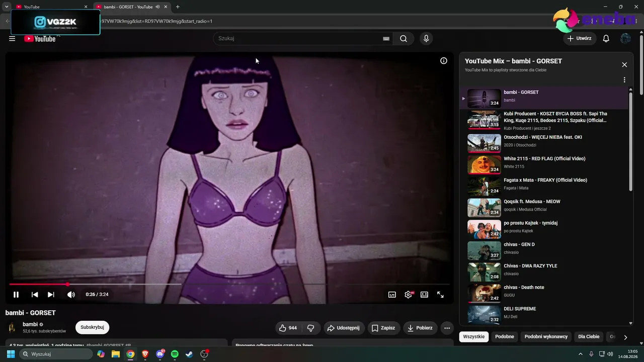Screen dimensions: 644x362
Task: Select the Wszystkie filter chip
Action: 474,337
